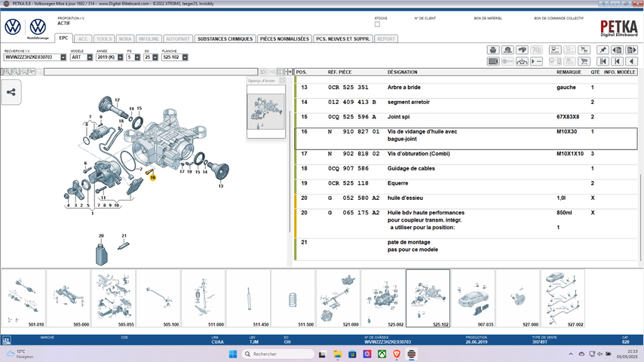Open the Substances Chimiques tab

point(225,39)
